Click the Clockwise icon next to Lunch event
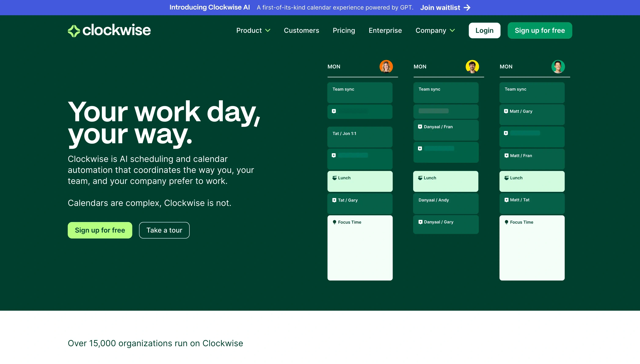This screenshot has height=364, width=640. pyautogui.click(x=335, y=178)
